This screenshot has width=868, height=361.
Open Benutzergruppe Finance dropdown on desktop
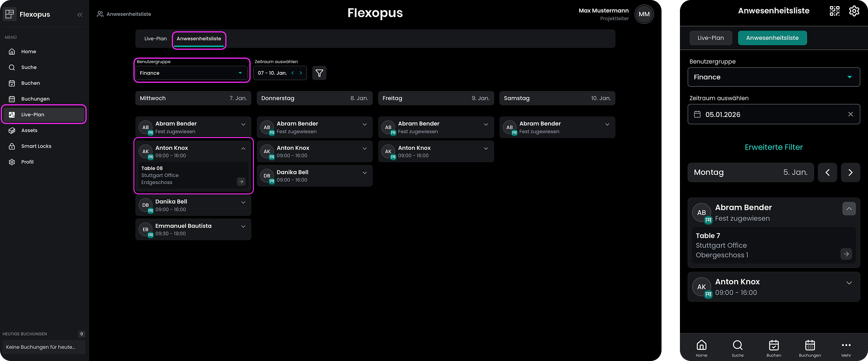(191, 73)
